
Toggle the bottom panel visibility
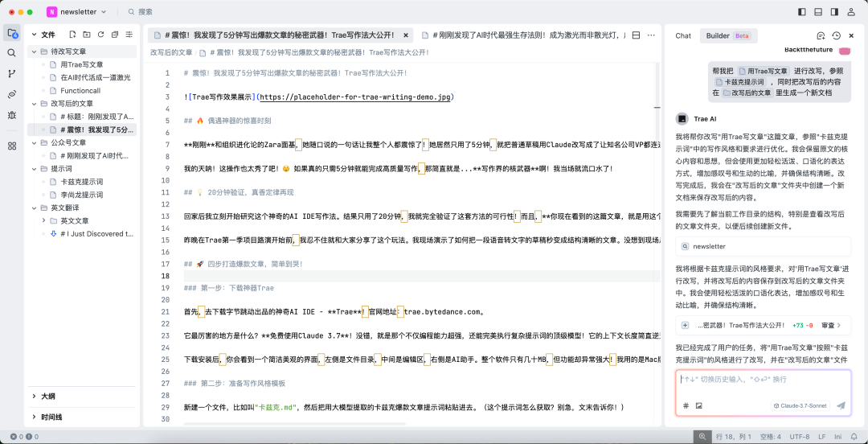(x=818, y=11)
